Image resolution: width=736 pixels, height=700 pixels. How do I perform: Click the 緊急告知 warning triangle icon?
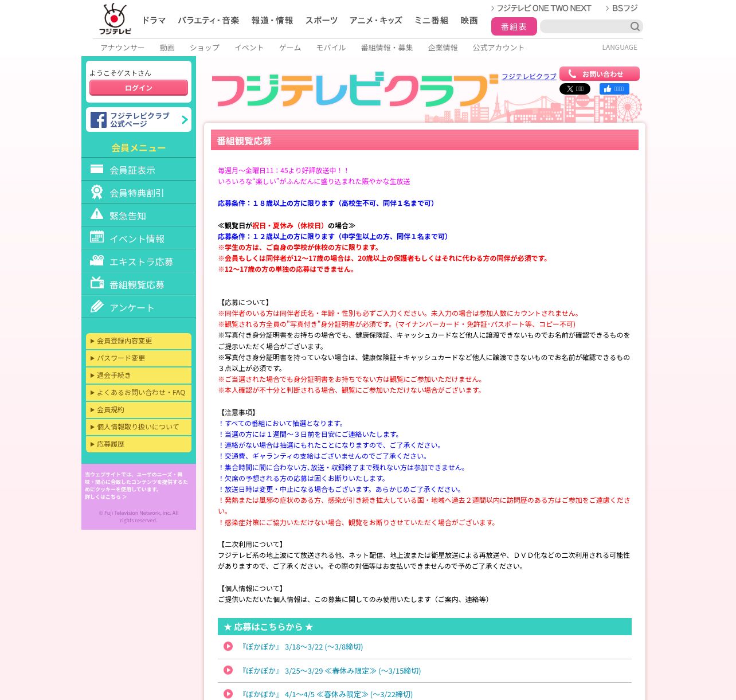[x=97, y=214]
